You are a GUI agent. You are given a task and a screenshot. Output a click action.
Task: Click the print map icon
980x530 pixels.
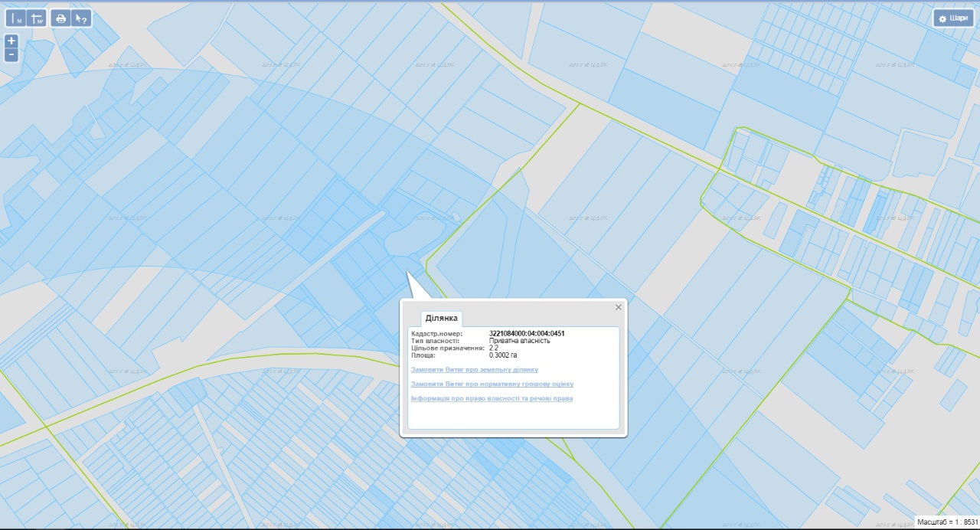click(61, 18)
